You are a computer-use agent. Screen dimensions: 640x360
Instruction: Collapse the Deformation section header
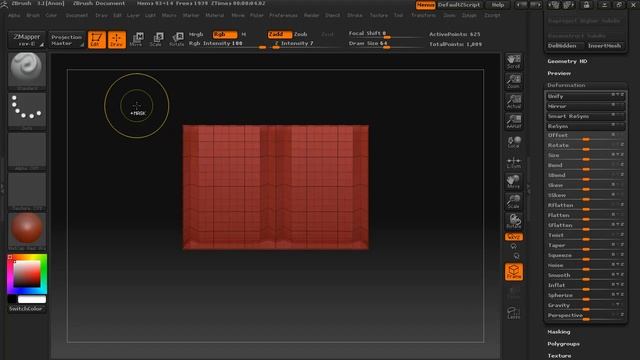pos(566,85)
